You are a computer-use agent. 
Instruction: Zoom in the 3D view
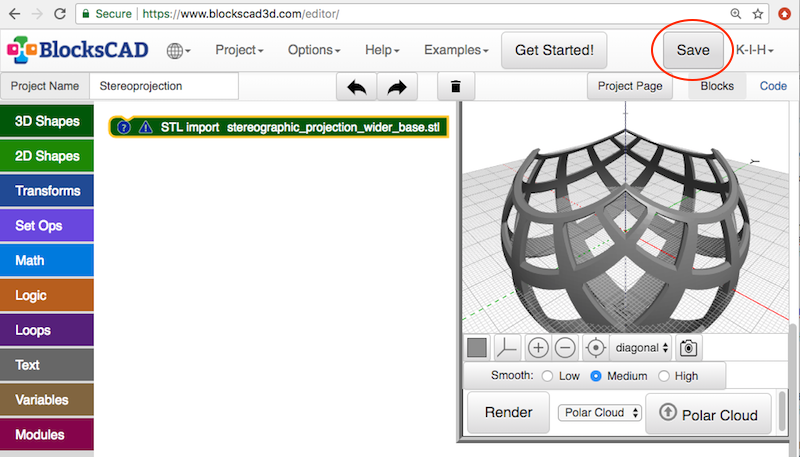click(538, 348)
